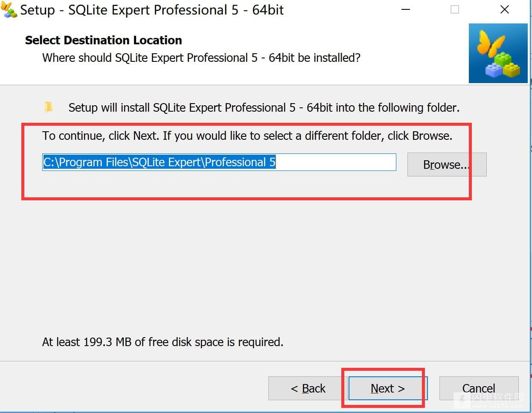Click the free disk space requirement text
This screenshot has height=413, width=532.
point(163,342)
